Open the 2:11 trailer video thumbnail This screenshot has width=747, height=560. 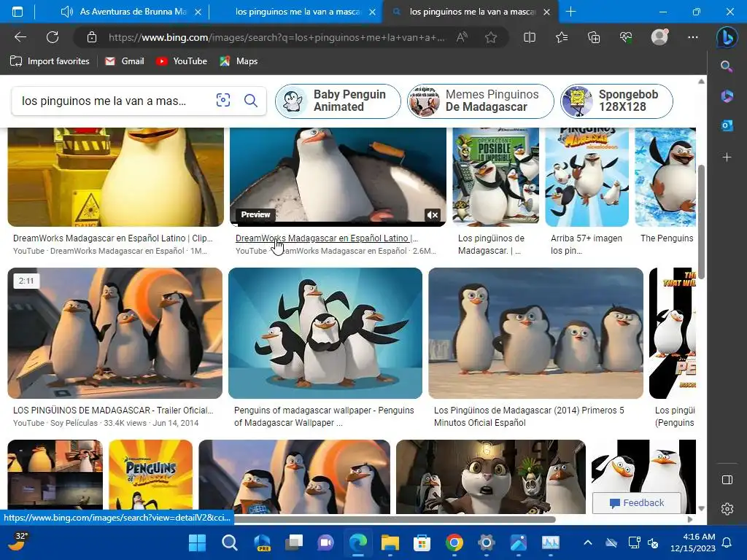[115, 332]
